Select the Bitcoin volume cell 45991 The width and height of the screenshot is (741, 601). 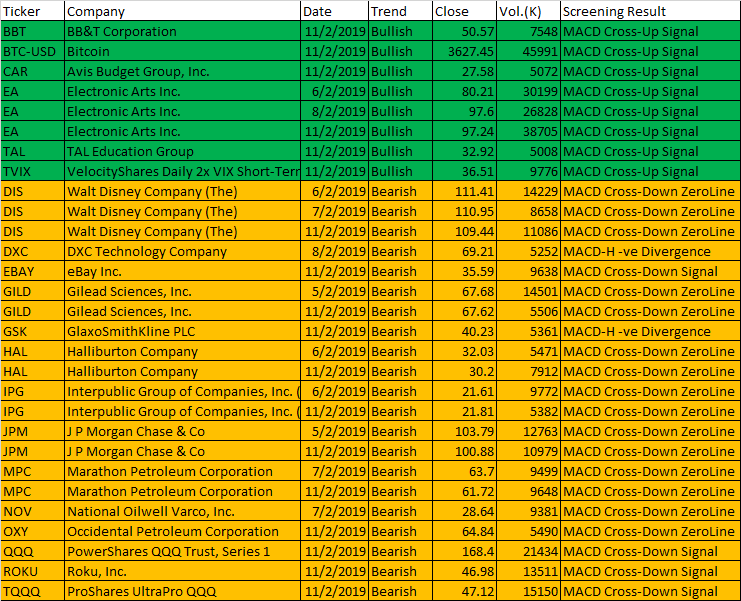529,51
